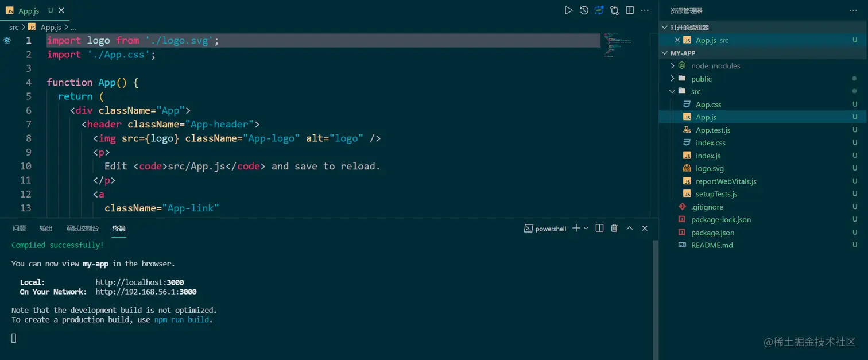This screenshot has width=868, height=360.
Task: Create a new terminal with the plus icon
Action: pos(576,228)
